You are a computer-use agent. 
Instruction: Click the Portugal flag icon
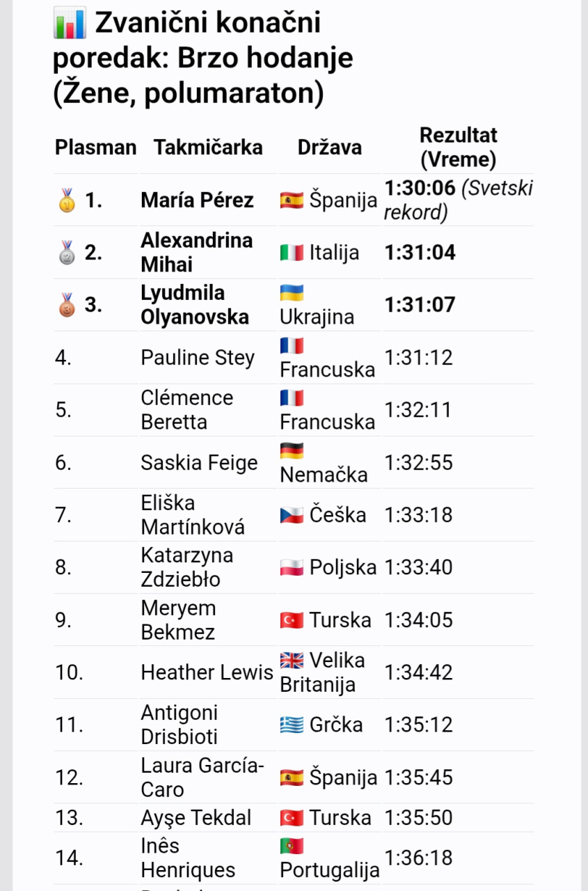point(292,846)
